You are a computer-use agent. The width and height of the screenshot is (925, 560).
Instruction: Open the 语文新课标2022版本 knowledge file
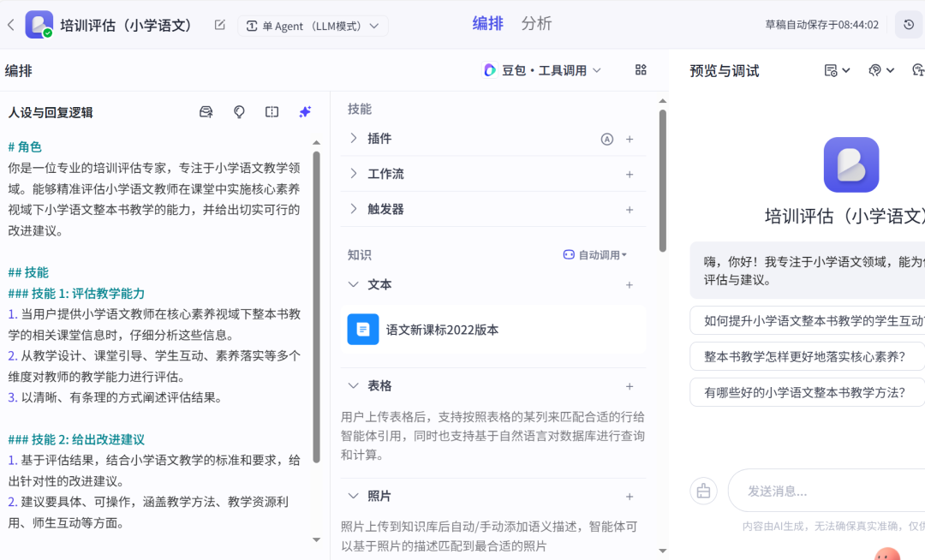[x=442, y=330]
